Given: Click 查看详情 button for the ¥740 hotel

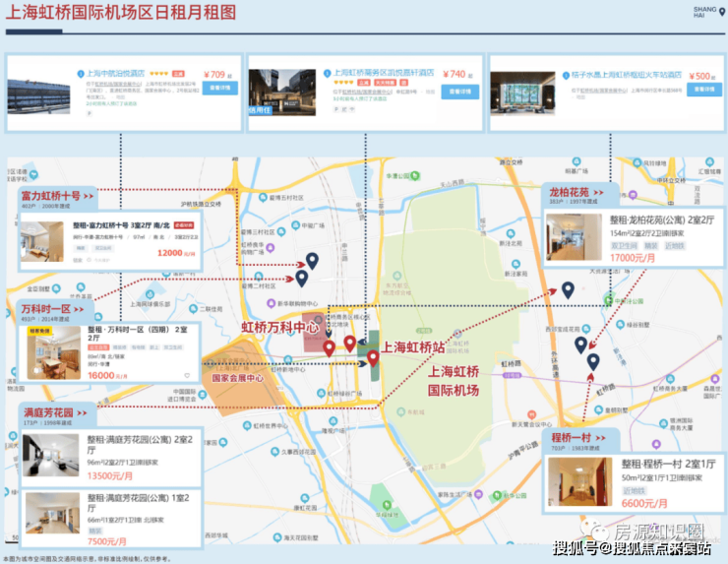Looking at the screenshot, I should coord(459,91).
